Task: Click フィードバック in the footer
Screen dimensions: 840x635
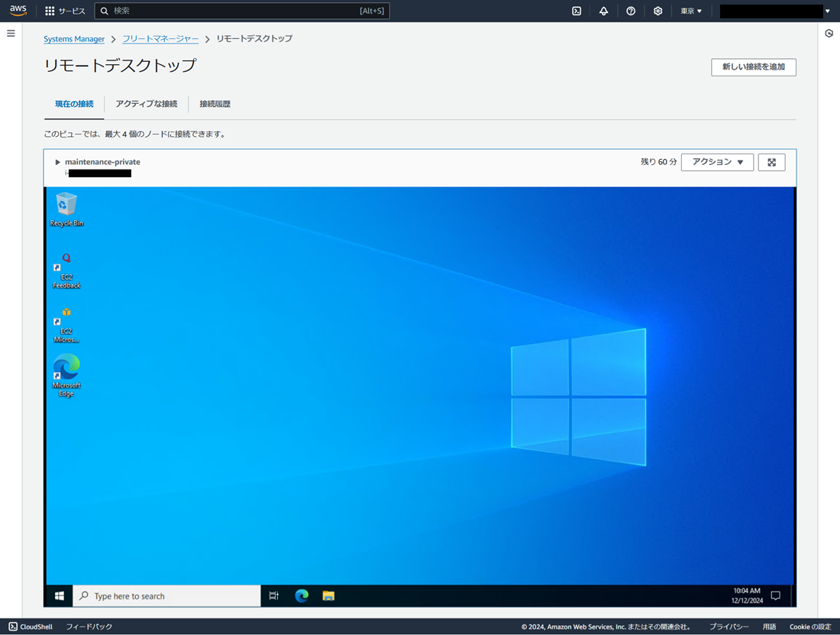Action: click(89, 627)
